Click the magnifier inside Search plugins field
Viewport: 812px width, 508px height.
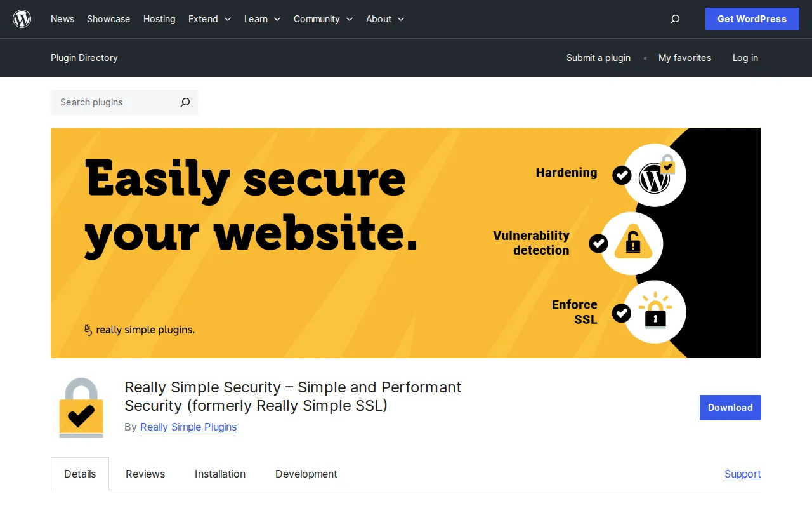point(185,102)
